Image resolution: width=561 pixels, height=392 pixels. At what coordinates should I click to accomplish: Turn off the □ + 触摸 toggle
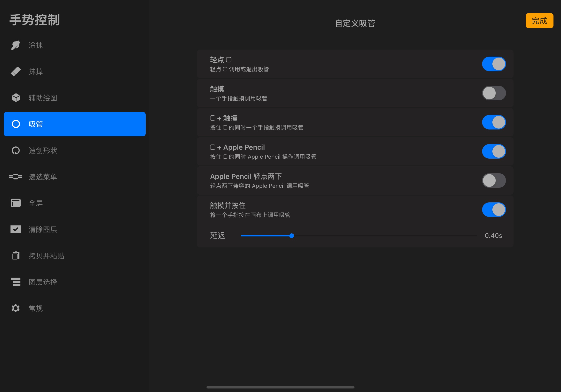point(494,122)
